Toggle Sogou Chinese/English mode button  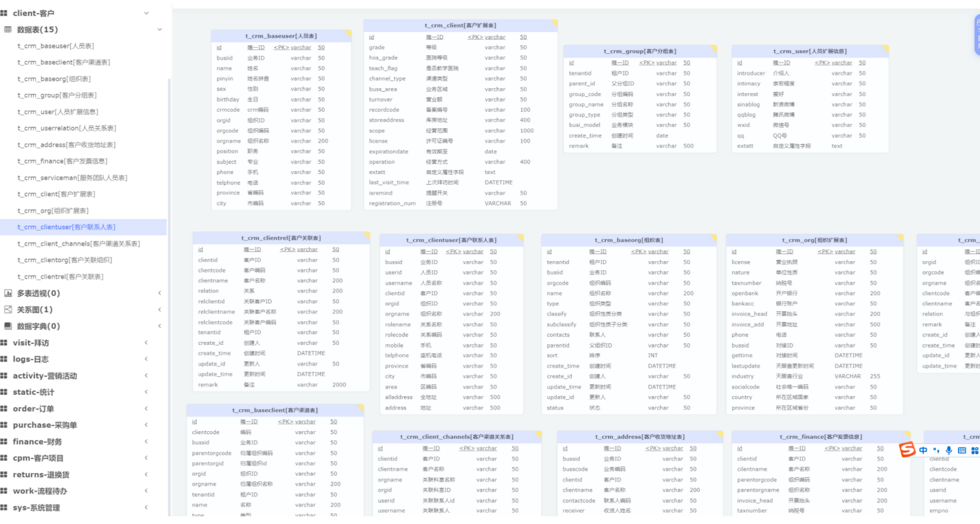coord(923,450)
